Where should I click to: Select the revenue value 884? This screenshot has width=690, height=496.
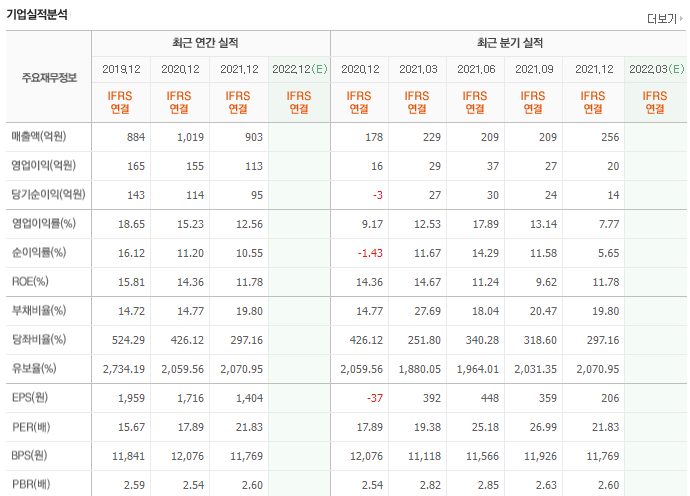(136, 137)
